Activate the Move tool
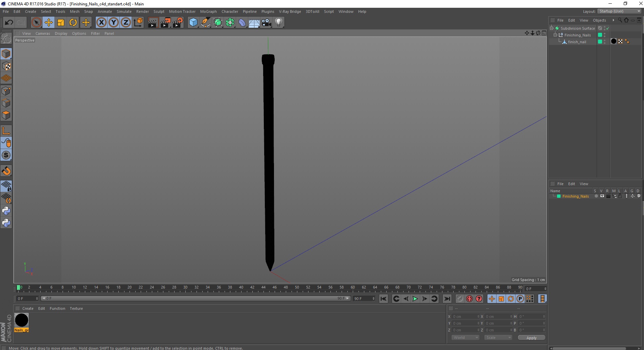The width and height of the screenshot is (644, 350). 49,23
